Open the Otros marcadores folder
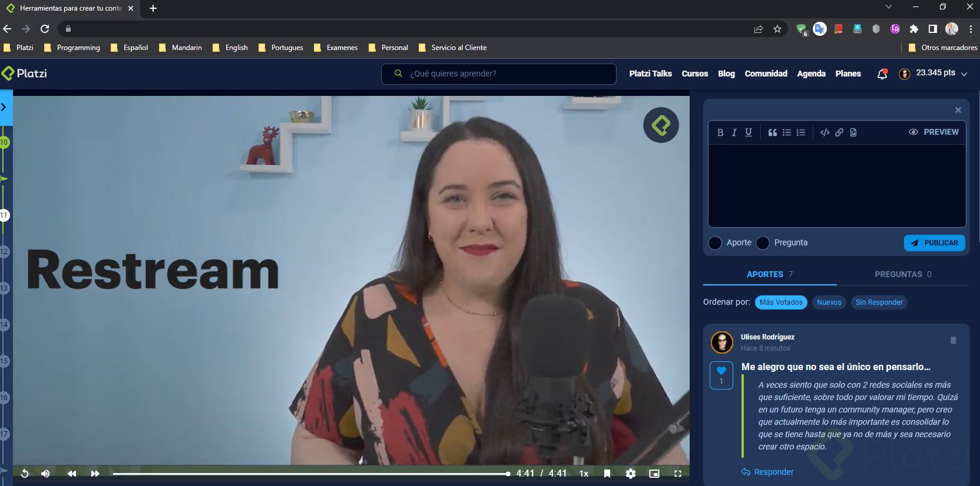The width and height of the screenshot is (980, 486). click(943, 48)
